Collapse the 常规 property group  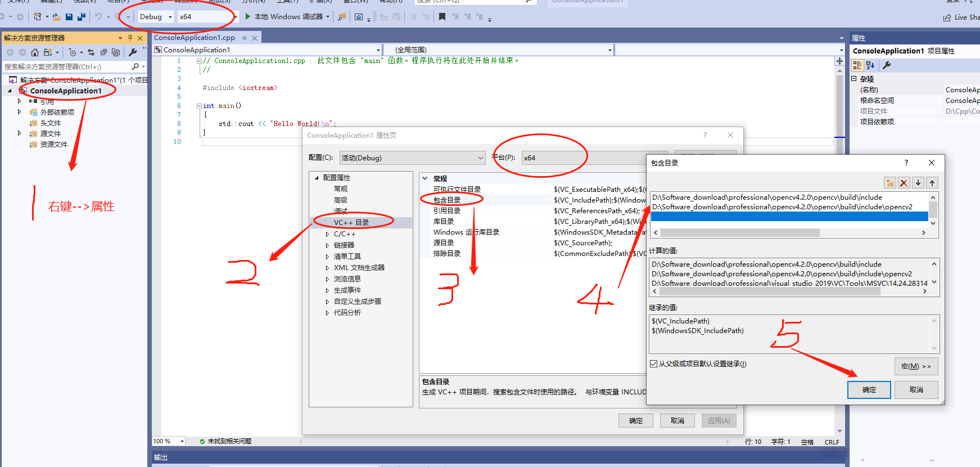[x=425, y=178]
